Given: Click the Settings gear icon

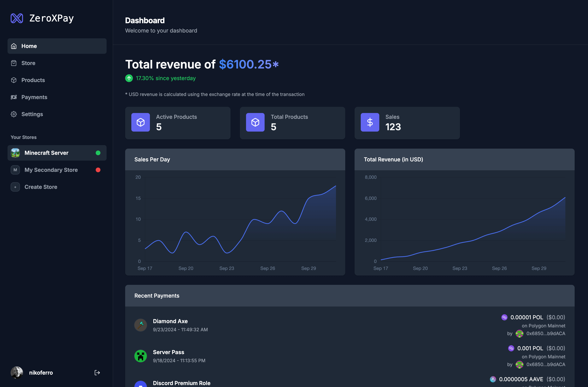Looking at the screenshot, I should pos(14,114).
